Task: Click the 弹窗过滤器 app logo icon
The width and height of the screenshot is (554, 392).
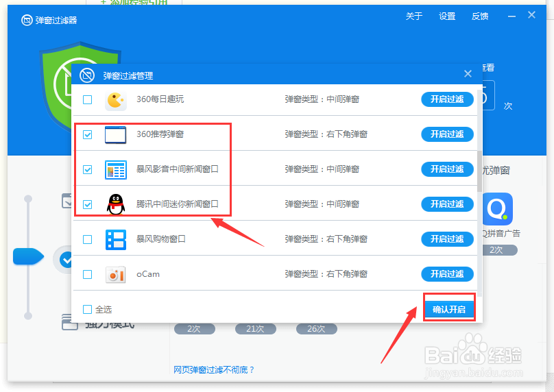Action: point(27,20)
